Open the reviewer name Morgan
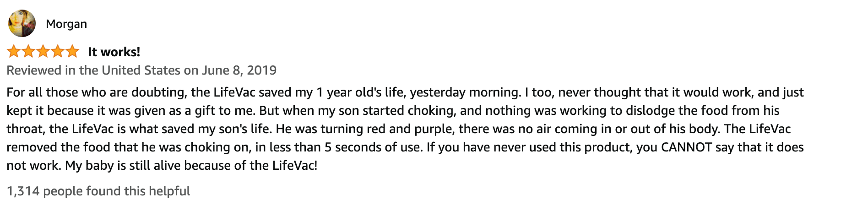Screen dimensions: 868x205 (66, 24)
